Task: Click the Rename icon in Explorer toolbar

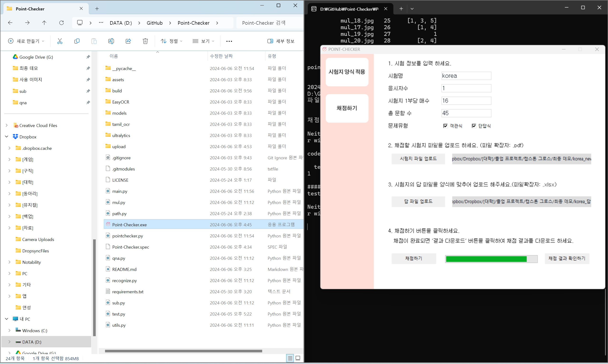Action: (x=111, y=41)
